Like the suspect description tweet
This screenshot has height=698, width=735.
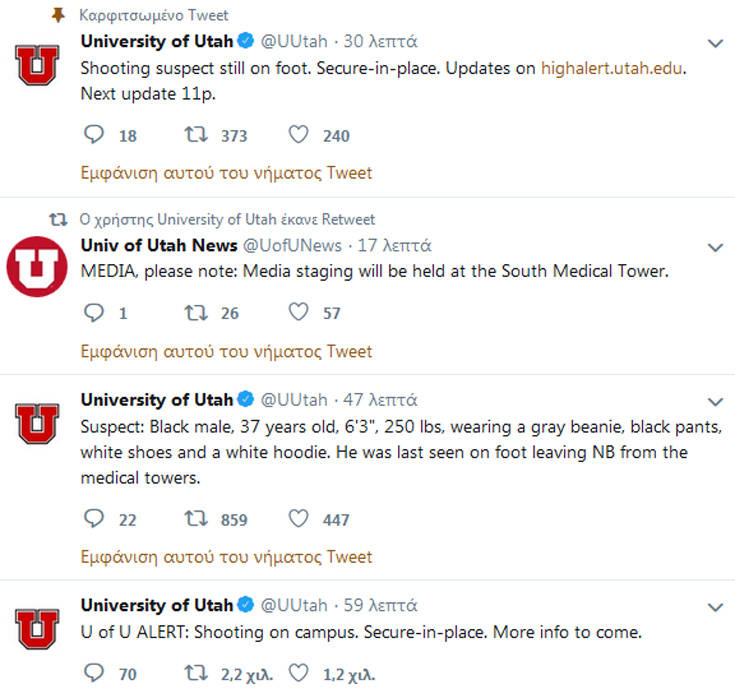[x=298, y=519]
